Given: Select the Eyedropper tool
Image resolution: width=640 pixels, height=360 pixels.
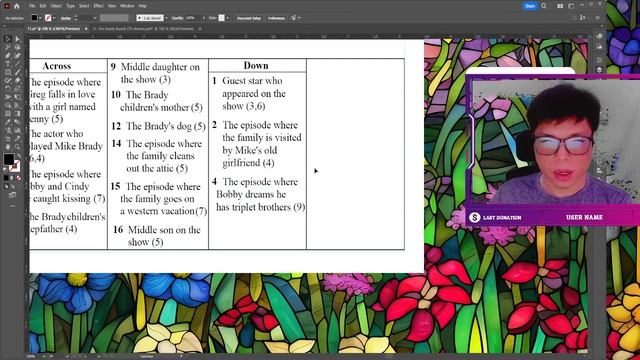Looking at the screenshot, I should 8,122.
